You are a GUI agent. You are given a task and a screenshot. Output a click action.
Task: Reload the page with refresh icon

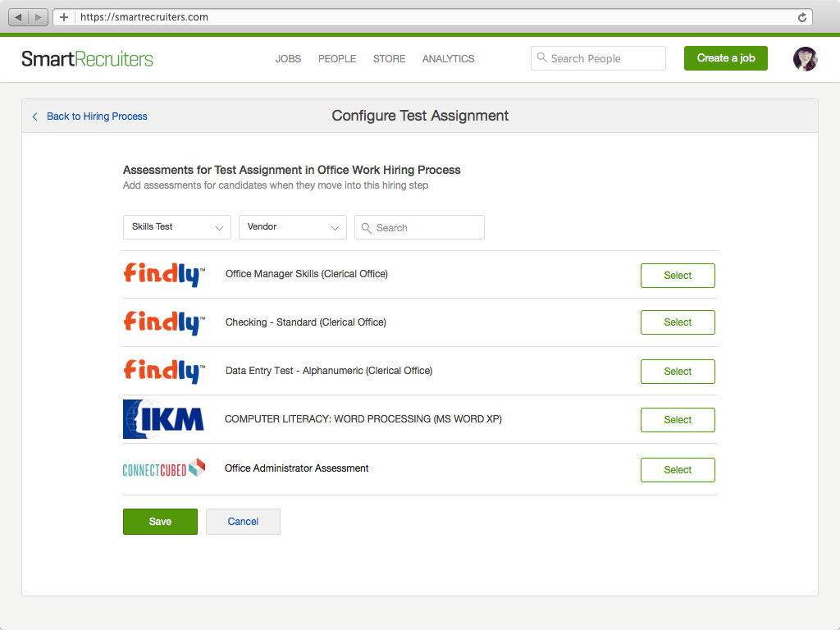pos(802,17)
